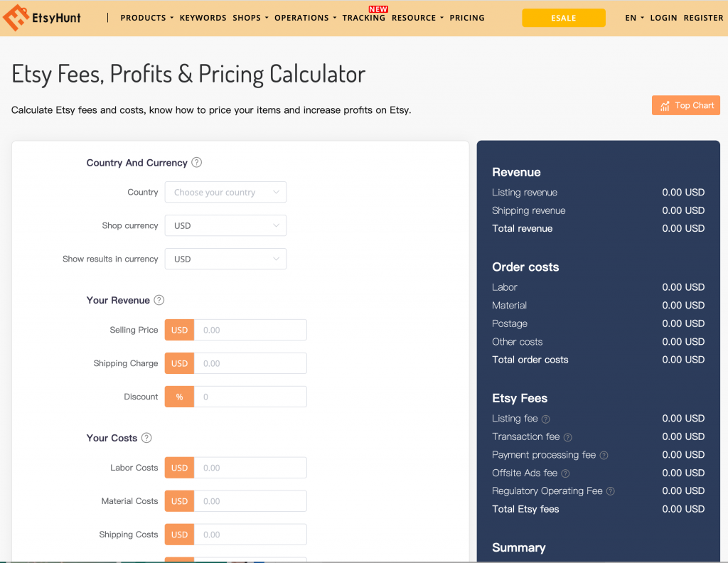The width and height of the screenshot is (728, 563).
Task: Expand the Shop currency dropdown
Action: point(225,226)
